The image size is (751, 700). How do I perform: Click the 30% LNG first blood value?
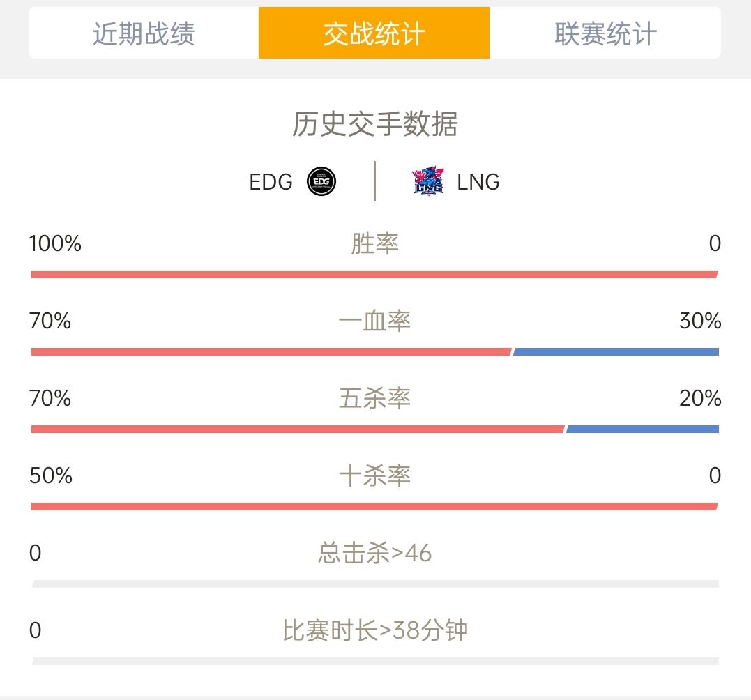tap(700, 321)
